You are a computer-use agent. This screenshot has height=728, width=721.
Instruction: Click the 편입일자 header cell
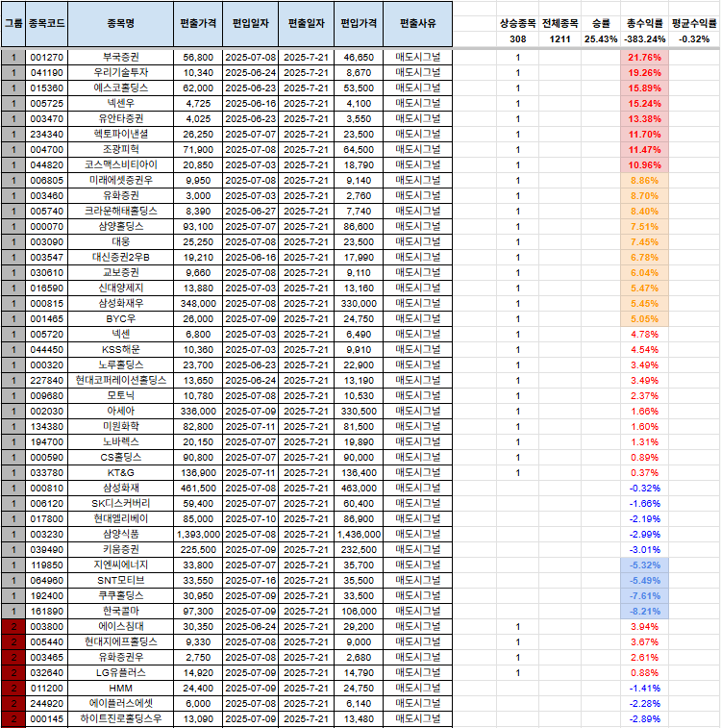click(251, 24)
